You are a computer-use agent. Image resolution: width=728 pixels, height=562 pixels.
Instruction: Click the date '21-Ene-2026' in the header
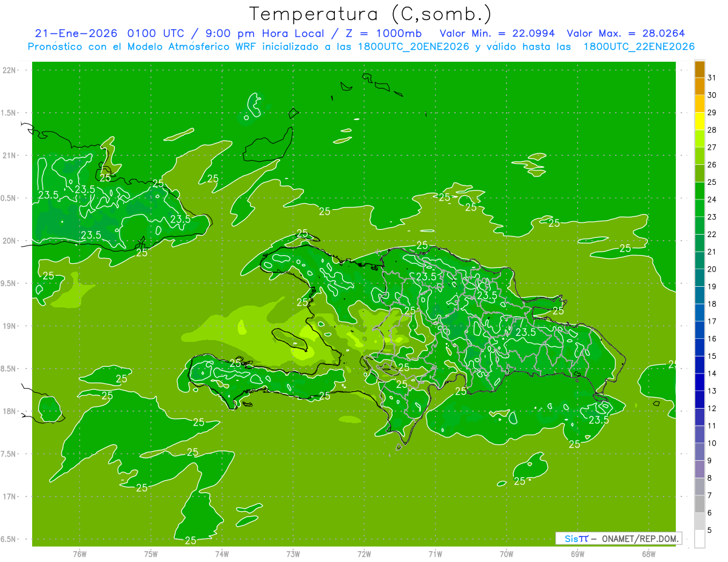pyautogui.click(x=76, y=33)
